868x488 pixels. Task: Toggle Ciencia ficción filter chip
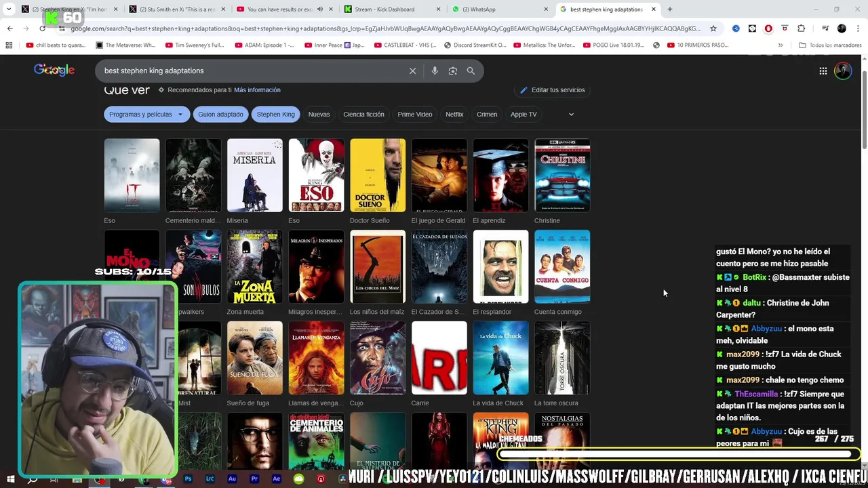tap(363, 115)
